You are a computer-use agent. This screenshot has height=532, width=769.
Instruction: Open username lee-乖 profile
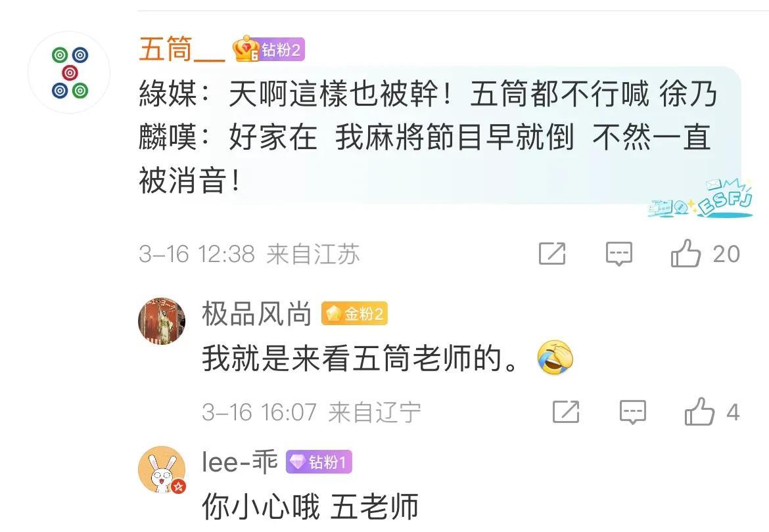239,462
